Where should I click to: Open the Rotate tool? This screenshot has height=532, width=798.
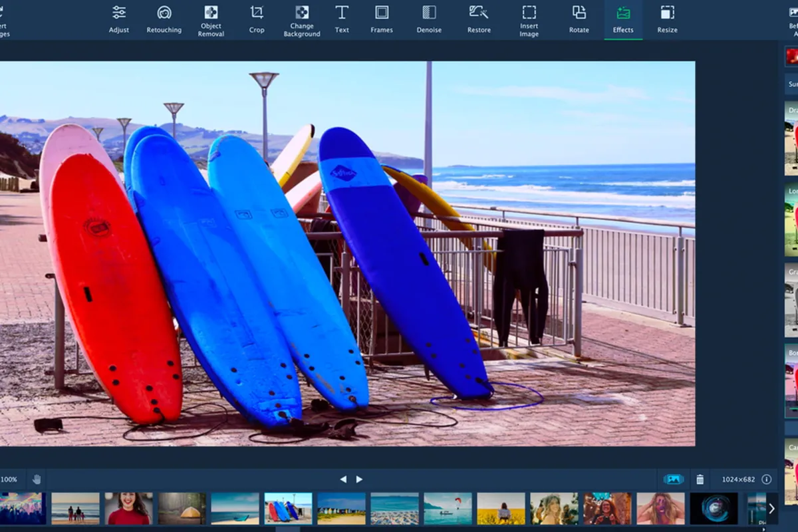tap(579, 19)
